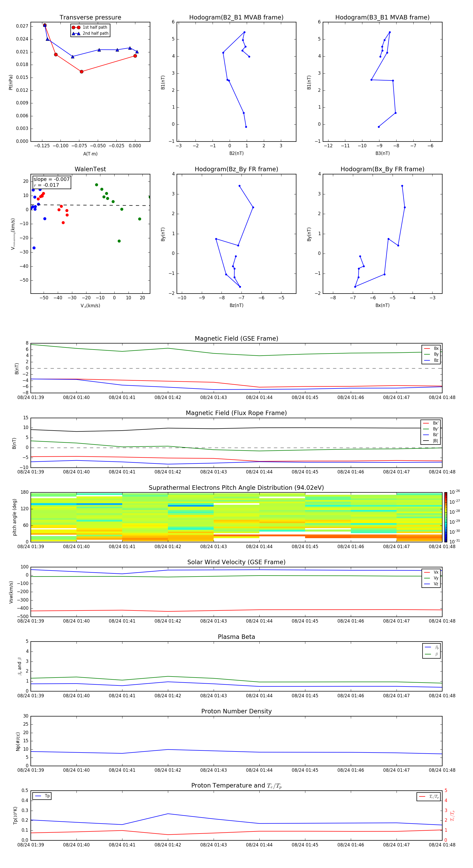Select the Vz legend entry in velocity panel
473x868 pixels.
click(431, 584)
